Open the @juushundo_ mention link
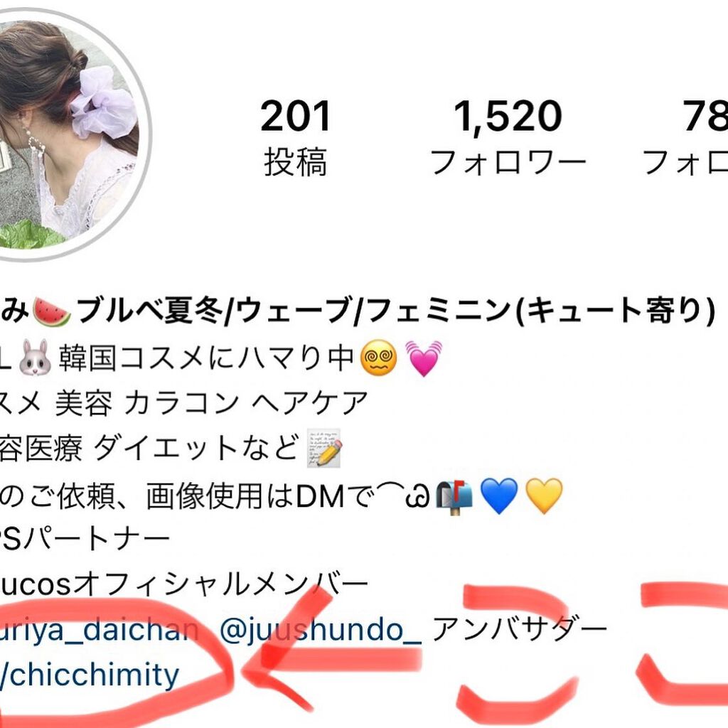 click(320, 631)
